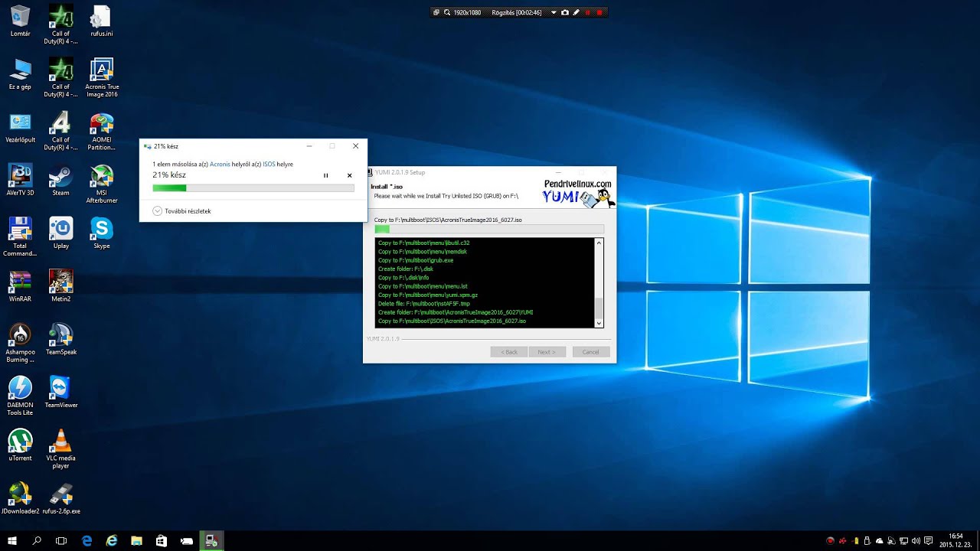Click the safely remove USB tray icon
Image resolution: width=980 pixels, height=551 pixels.
(x=867, y=541)
